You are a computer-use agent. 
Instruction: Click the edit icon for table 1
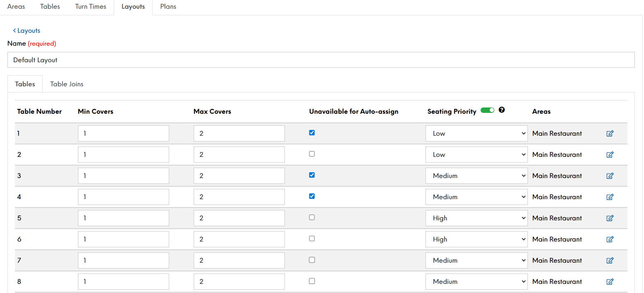(610, 134)
